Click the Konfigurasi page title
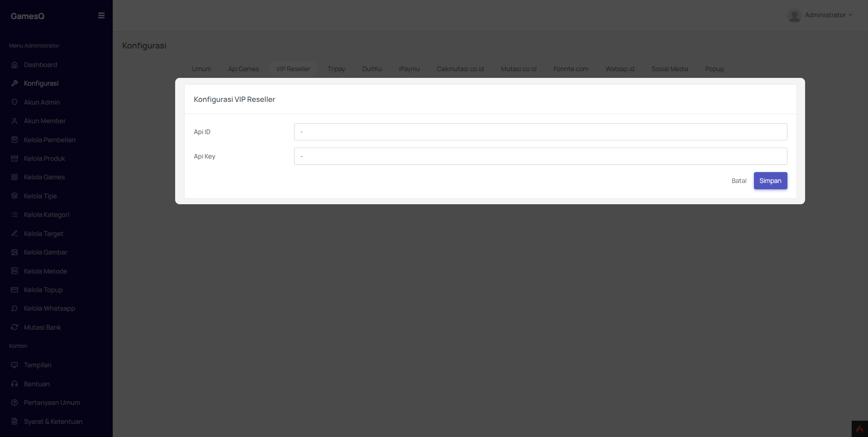 point(144,46)
